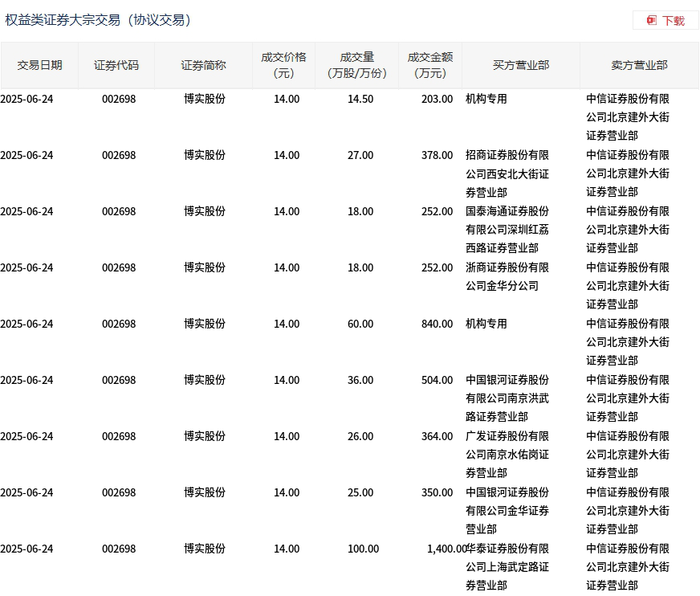Click the 证券代码 column header
Viewport: 700px width, 596px height.
pos(116,65)
